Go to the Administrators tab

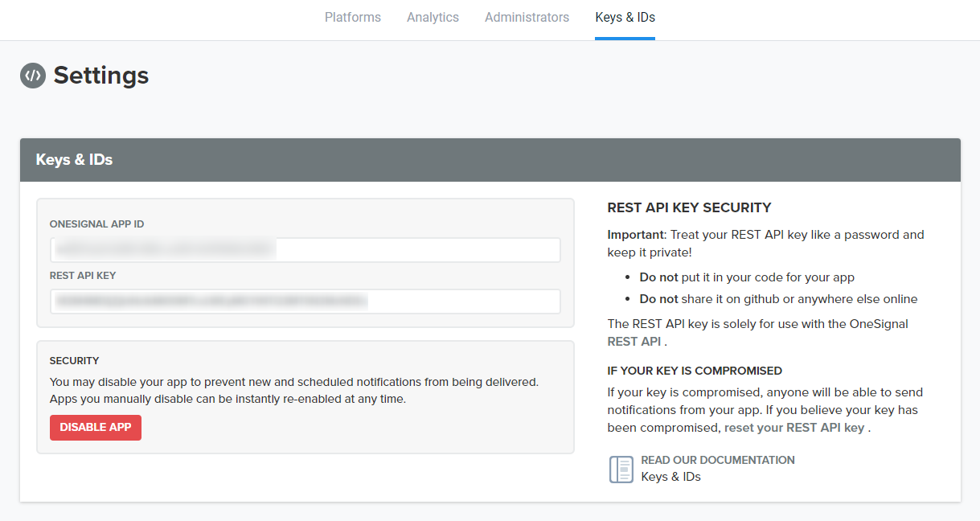[x=527, y=17]
